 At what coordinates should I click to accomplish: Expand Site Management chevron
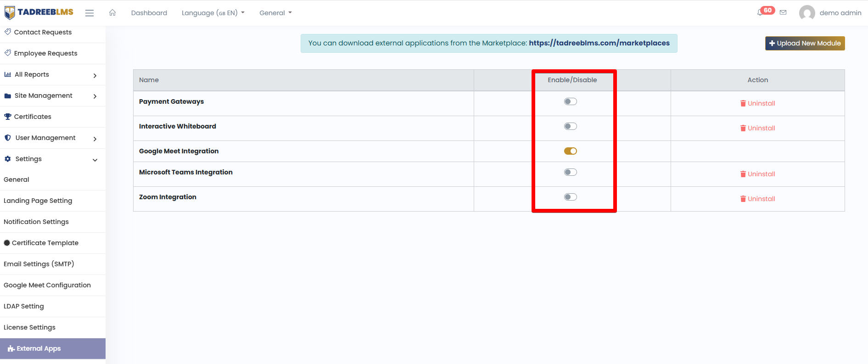tap(95, 96)
